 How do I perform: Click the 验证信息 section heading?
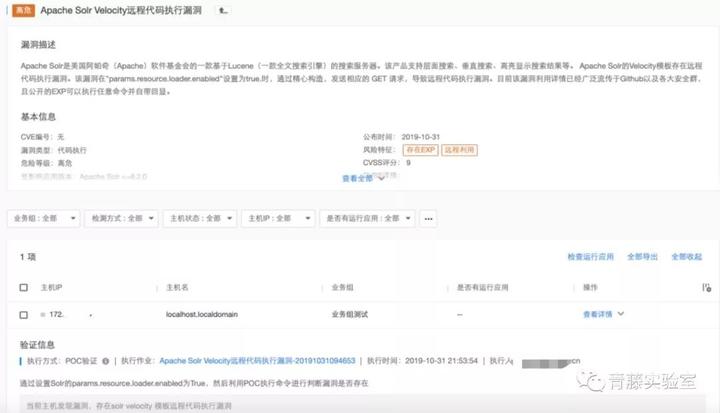tap(37, 345)
